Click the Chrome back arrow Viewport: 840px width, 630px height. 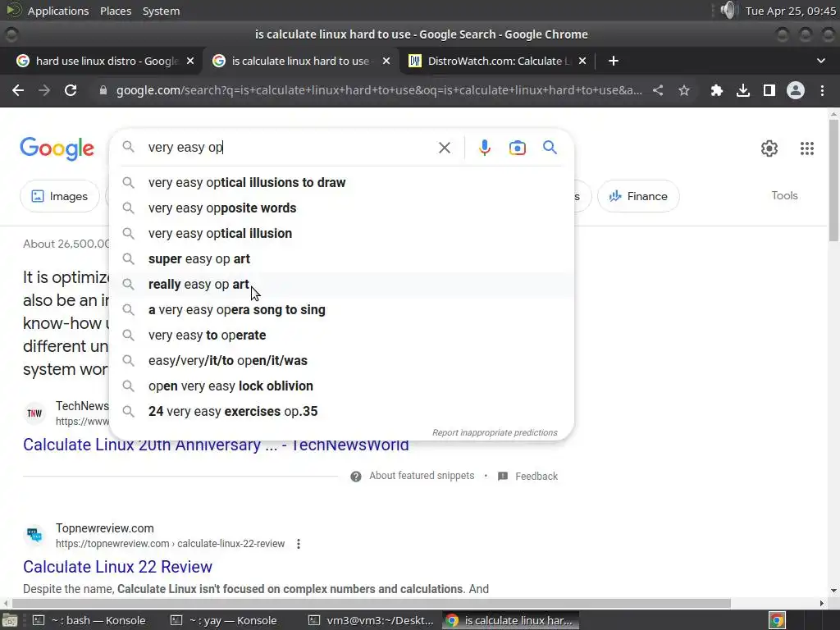pos(18,90)
